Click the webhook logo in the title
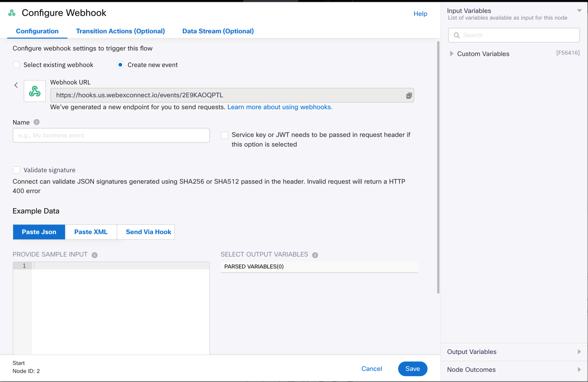Screen dimensions: 588x382 tap(12, 13)
